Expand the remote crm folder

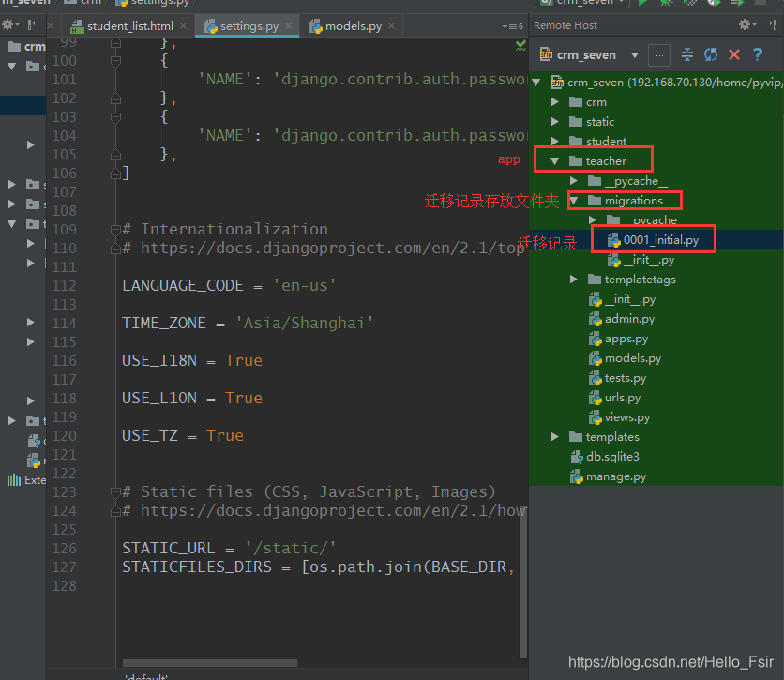pyautogui.click(x=554, y=102)
